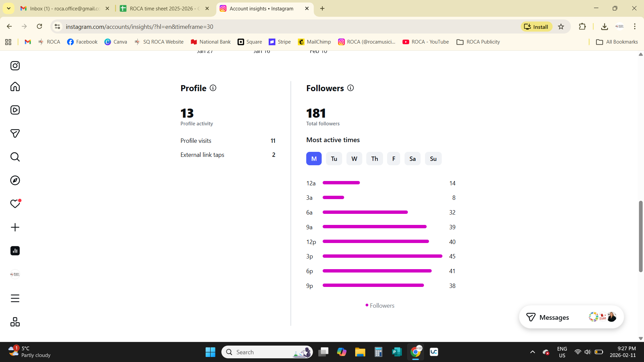Switch active times to Saturday

[x=412, y=159]
